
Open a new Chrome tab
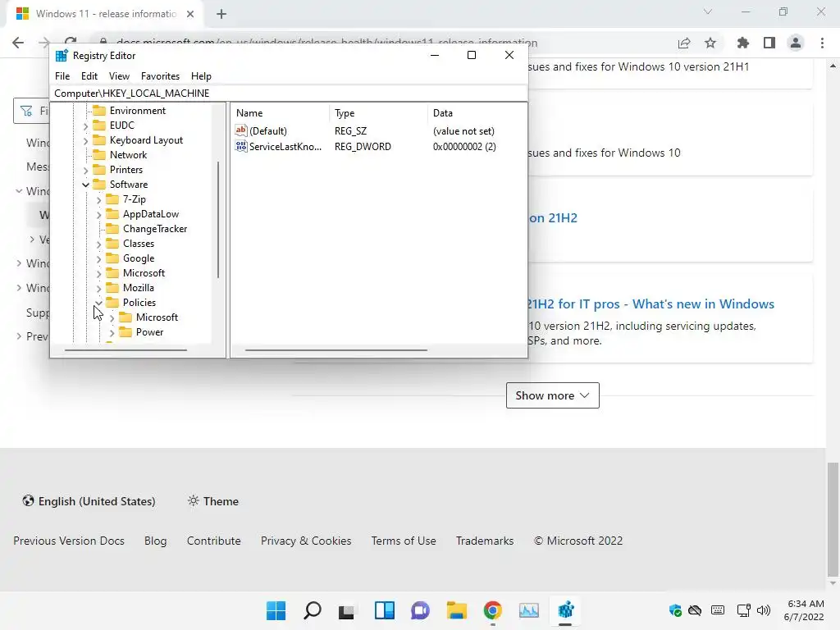pos(221,14)
